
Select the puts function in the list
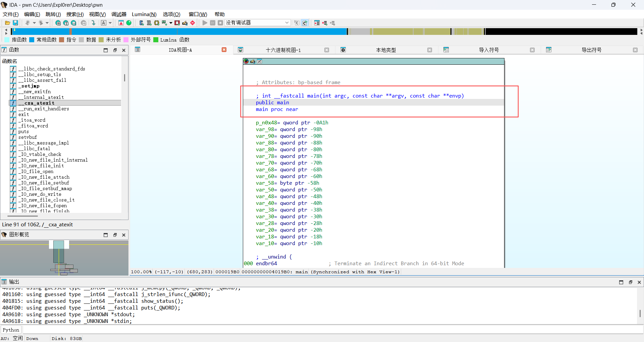23,131
